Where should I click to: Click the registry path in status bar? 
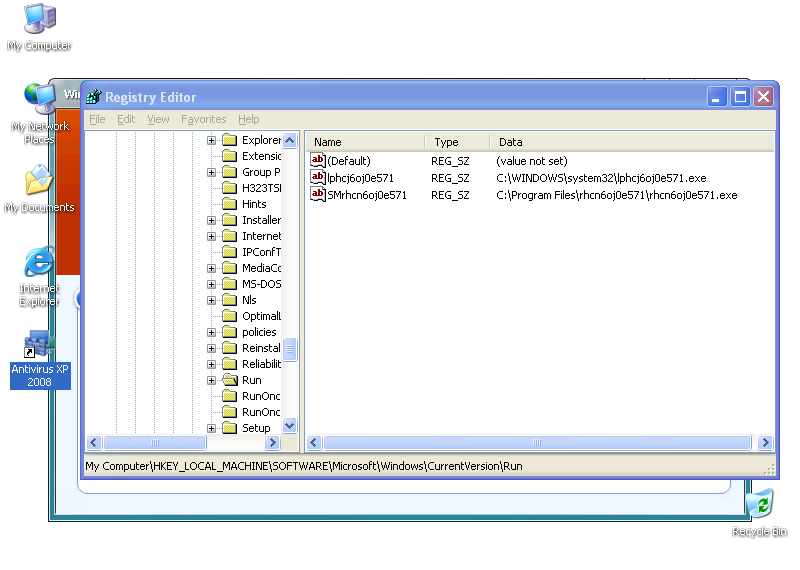(x=304, y=466)
